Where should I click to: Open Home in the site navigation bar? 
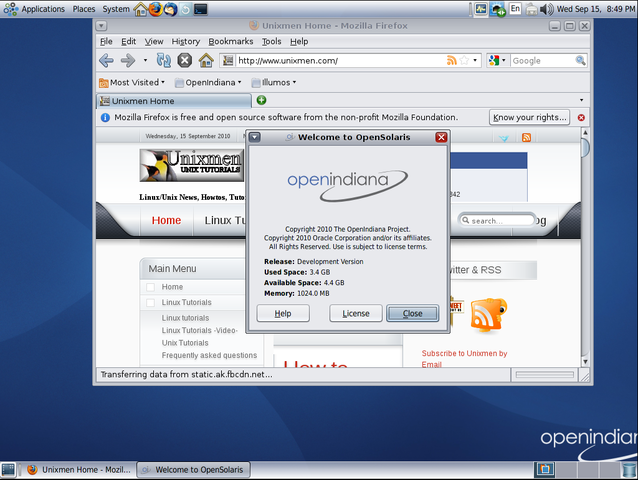tap(166, 220)
